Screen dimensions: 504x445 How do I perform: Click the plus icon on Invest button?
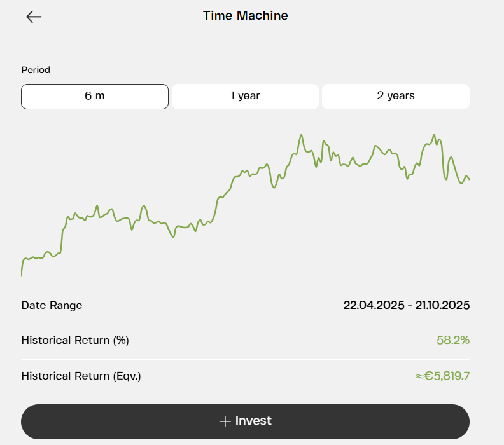click(x=224, y=421)
